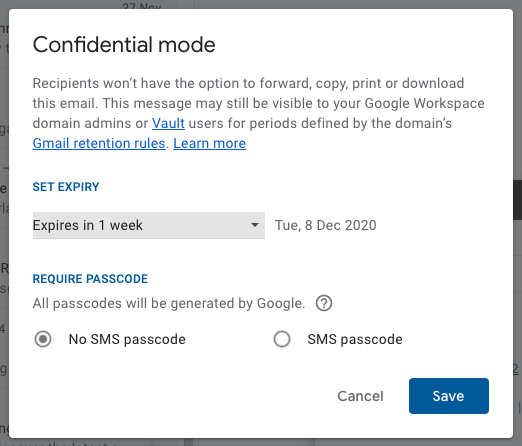Viewport: 522px width, 446px height.
Task: Click the REQUIRE PASSCODE section heading
Action: (90, 279)
